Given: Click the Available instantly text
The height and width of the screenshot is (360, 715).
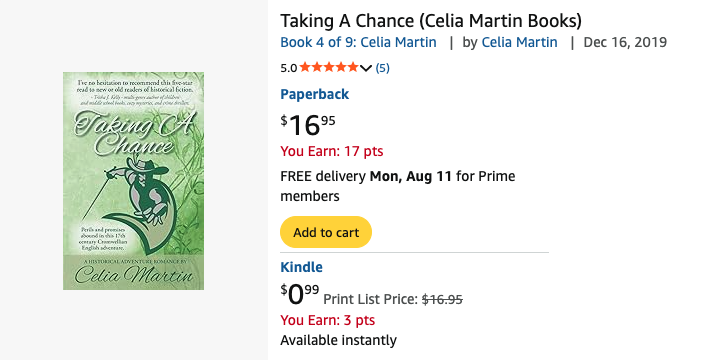Looking at the screenshot, I should (338, 340).
